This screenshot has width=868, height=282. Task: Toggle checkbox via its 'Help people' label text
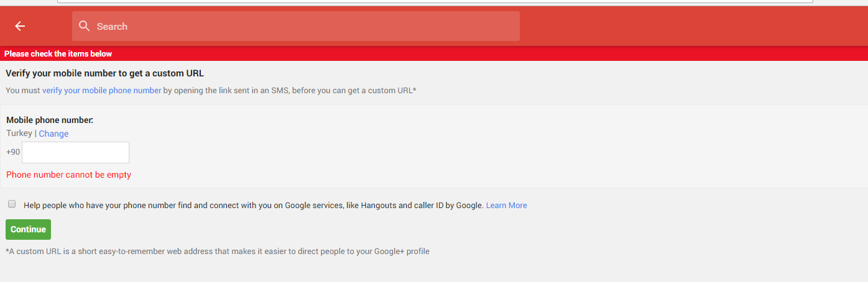pos(254,205)
